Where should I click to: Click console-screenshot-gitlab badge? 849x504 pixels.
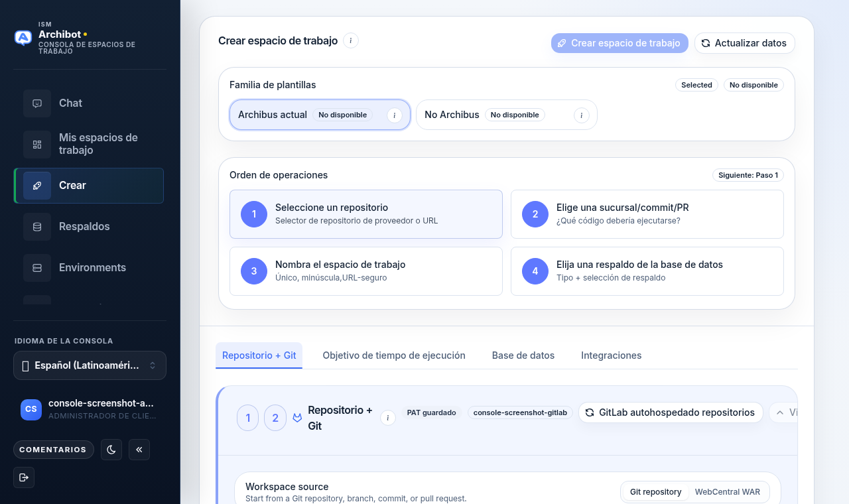point(520,412)
